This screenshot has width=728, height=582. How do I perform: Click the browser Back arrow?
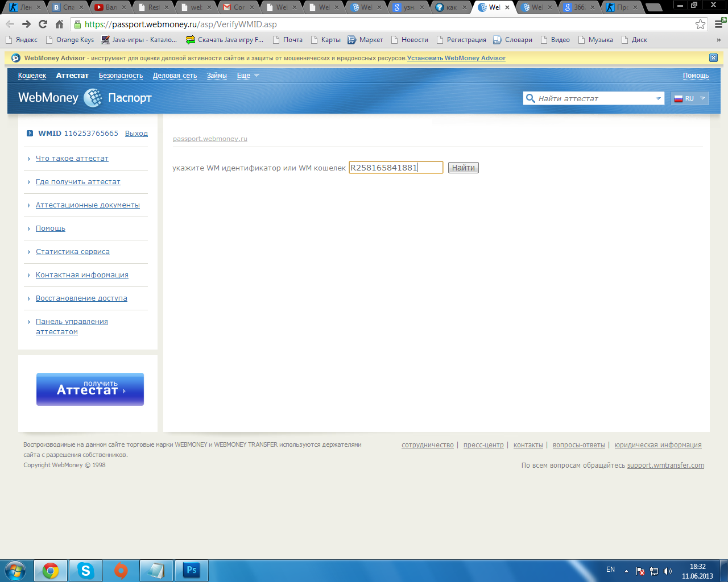click(10, 24)
